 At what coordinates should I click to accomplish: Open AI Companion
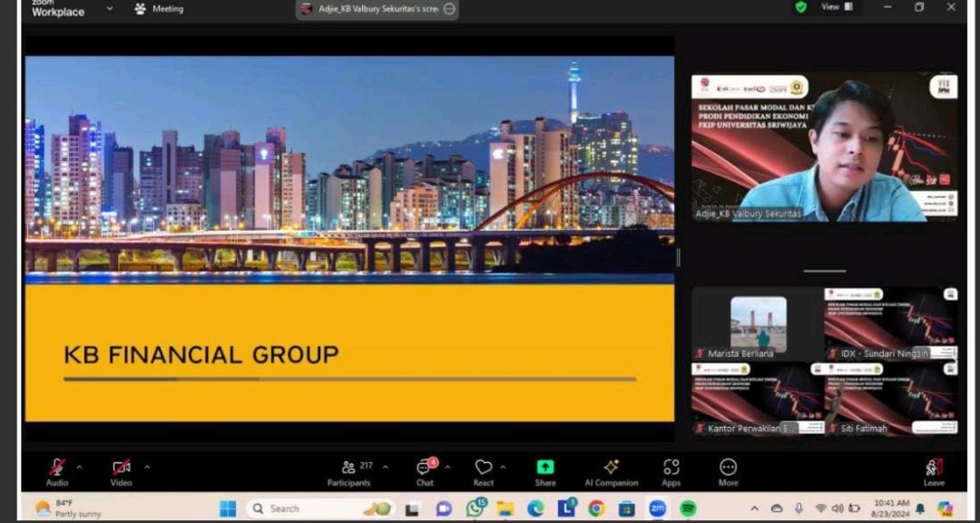[611, 468]
